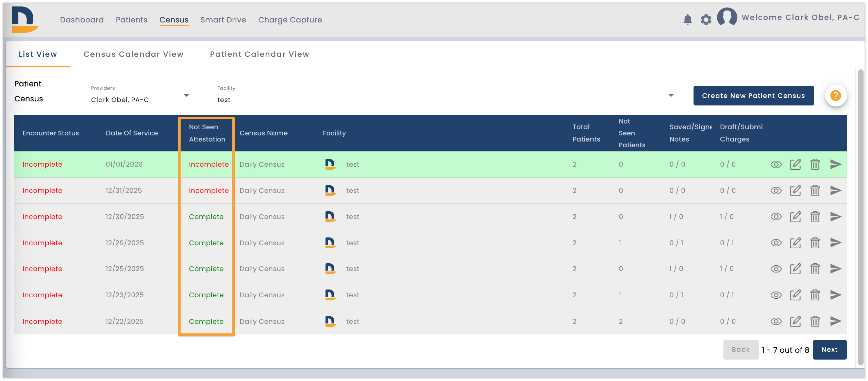Click the vertical page scrollbar
The image size is (868, 381).
(x=861, y=217)
